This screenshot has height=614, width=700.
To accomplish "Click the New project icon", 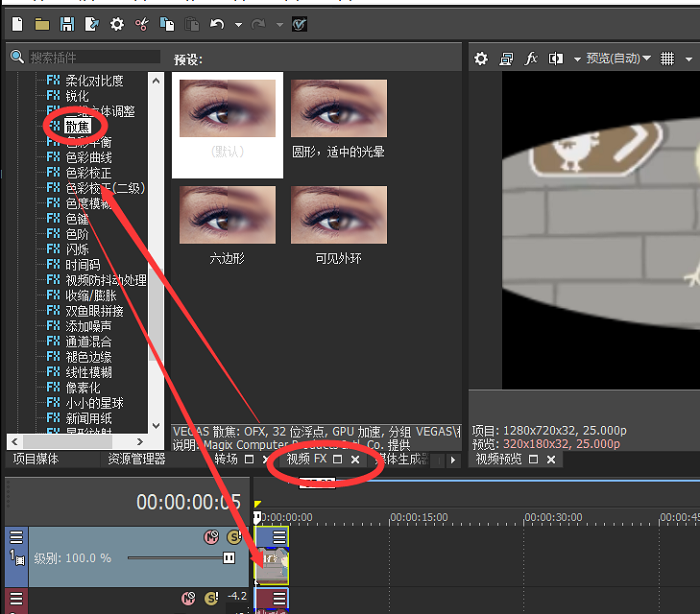I will pyautogui.click(x=17, y=24).
